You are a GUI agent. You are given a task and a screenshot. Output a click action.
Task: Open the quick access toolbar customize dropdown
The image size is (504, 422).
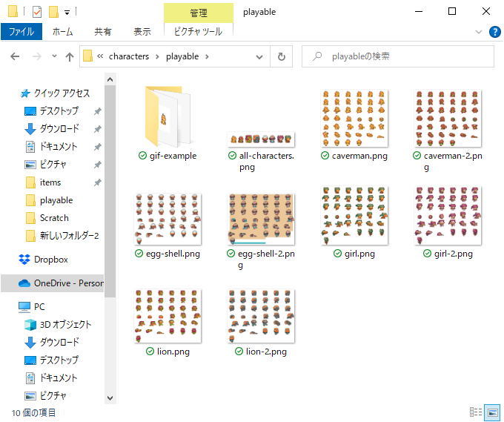tap(67, 13)
